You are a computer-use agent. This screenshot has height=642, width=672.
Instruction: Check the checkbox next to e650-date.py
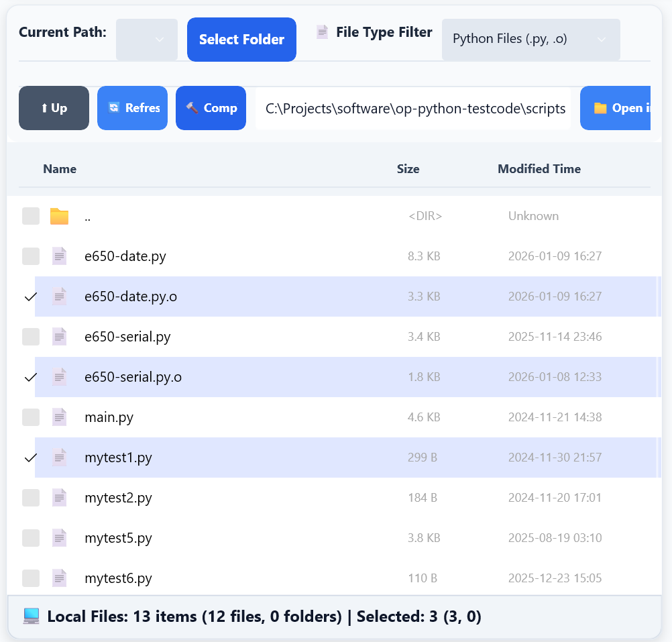coord(30,256)
